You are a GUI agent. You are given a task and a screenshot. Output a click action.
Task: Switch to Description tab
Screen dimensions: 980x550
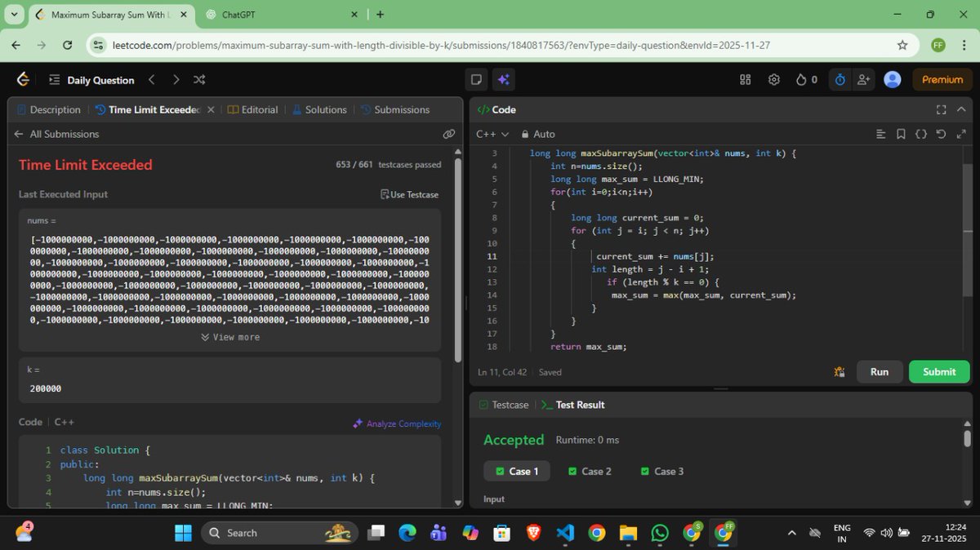click(48, 109)
